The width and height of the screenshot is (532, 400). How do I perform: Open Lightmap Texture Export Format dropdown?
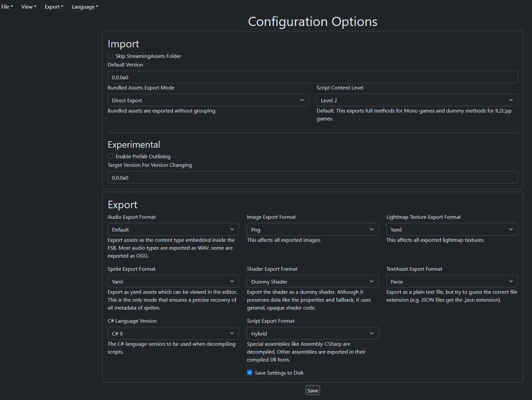452,230
